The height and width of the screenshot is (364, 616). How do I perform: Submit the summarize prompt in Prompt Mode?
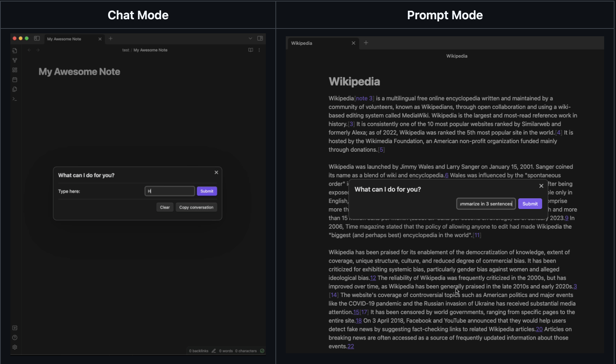tap(530, 203)
